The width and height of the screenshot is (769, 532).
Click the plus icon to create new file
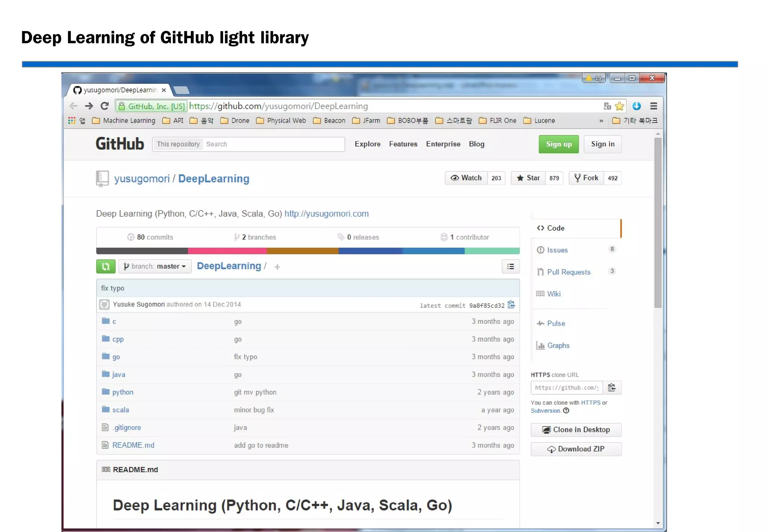pyautogui.click(x=277, y=267)
